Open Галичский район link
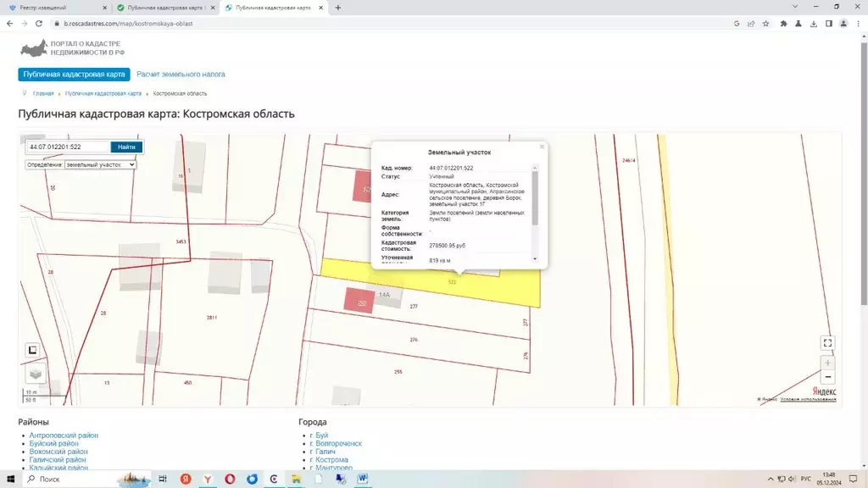868x488 pixels. click(x=58, y=460)
